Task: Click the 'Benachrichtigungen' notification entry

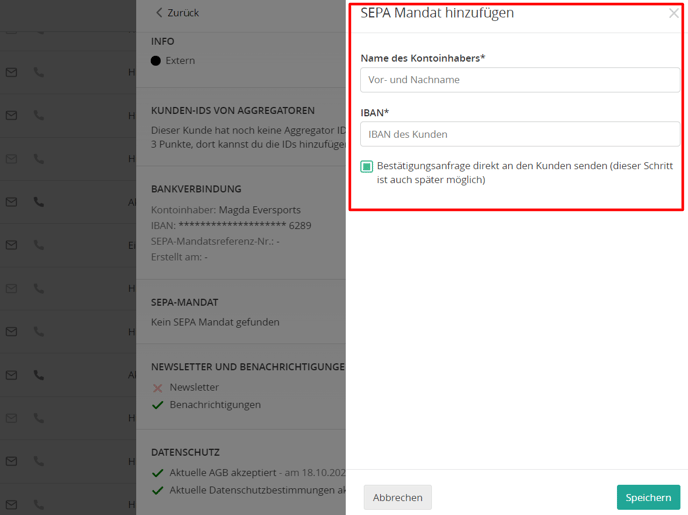Action: (215, 404)
